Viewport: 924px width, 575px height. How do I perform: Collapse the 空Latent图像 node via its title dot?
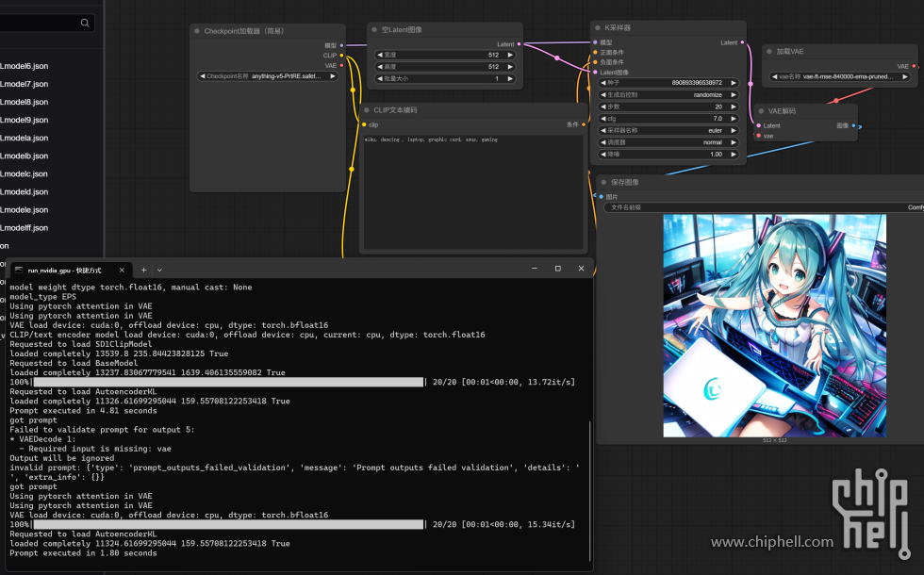pos(374,29)
